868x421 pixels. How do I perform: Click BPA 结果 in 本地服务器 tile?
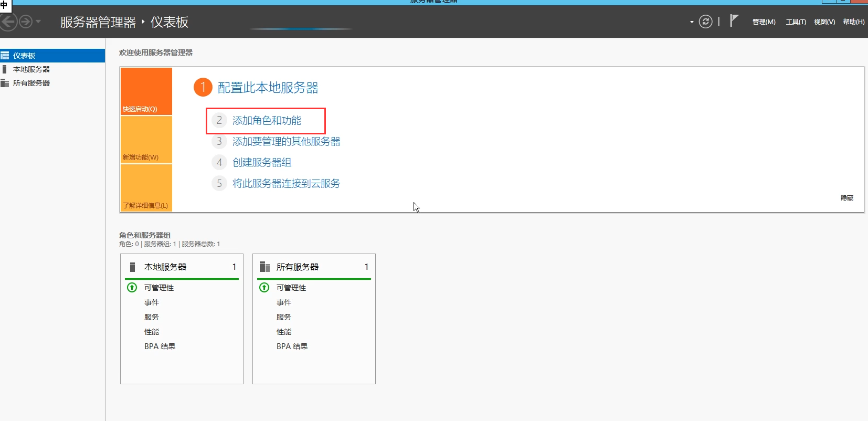tap(160, 346)
